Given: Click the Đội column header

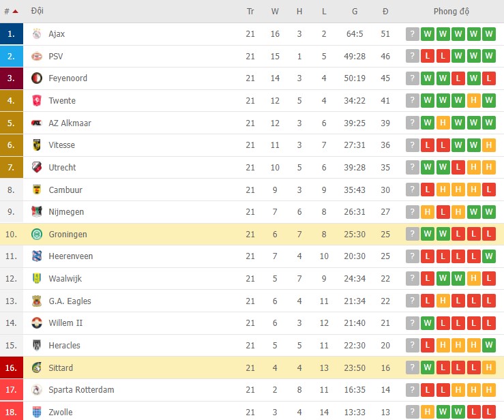Looking at the screenshot, I should (x=38, y=12).
